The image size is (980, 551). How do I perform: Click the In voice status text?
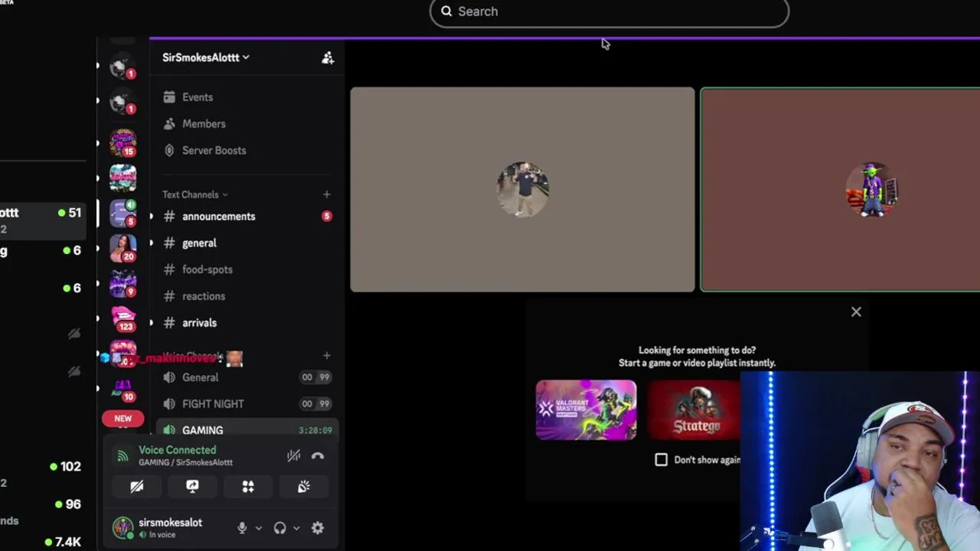tap(162, 535)
